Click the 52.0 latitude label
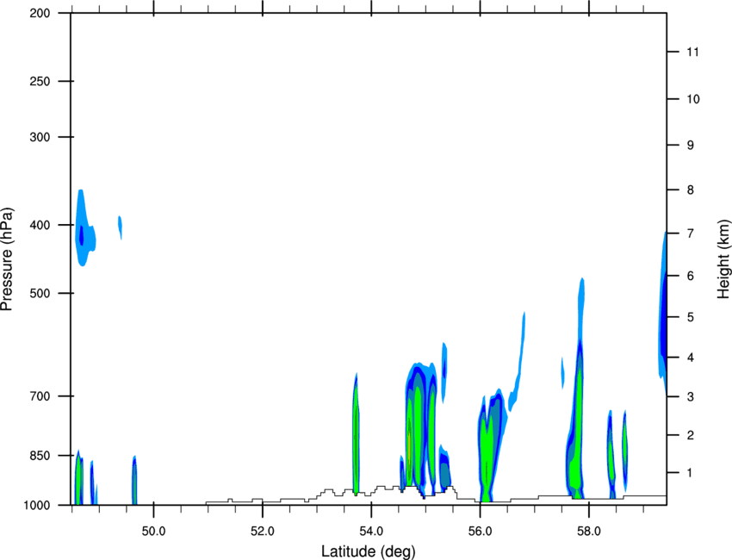This screenshot has height=560, width=732. point(263,532)
